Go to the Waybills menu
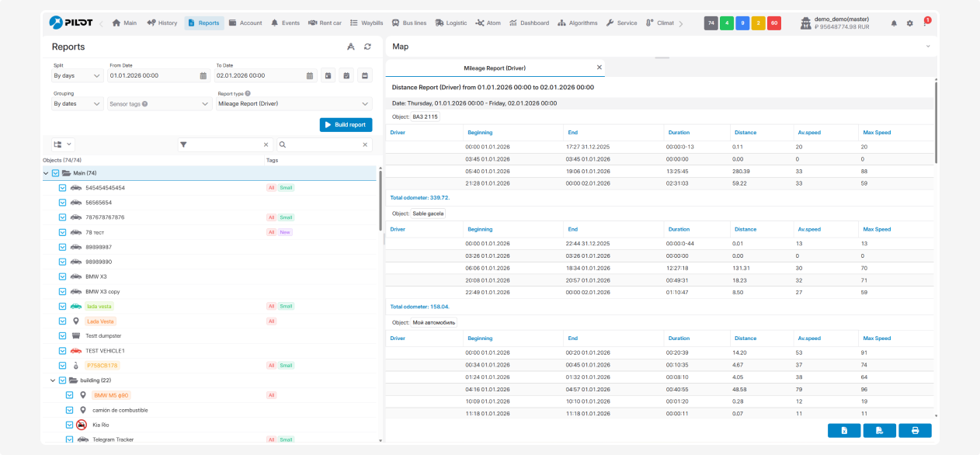Screen dimensions: 980x455 click(x=367, y=23)
